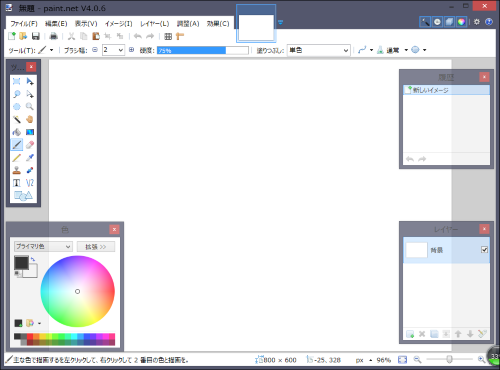The width and height of the screenshot is (500, 370).
Task: Open the レイヤー(L) menu
Action: (x=154, y=24)
